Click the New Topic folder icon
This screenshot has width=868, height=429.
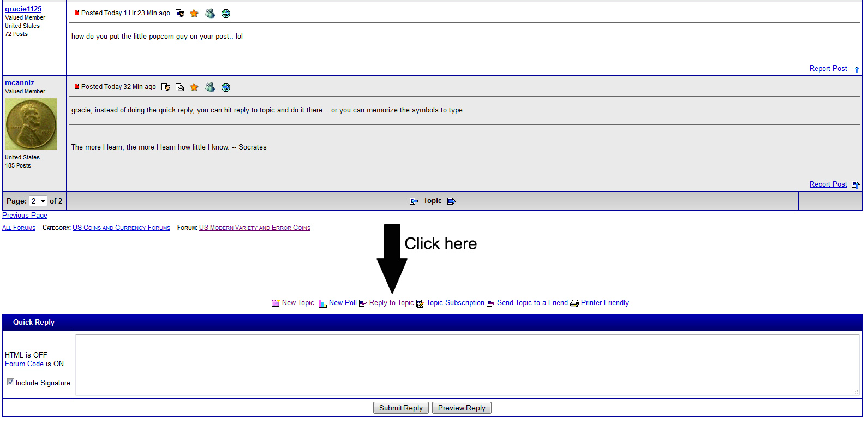pyautogui.click(x=276, y=303)
